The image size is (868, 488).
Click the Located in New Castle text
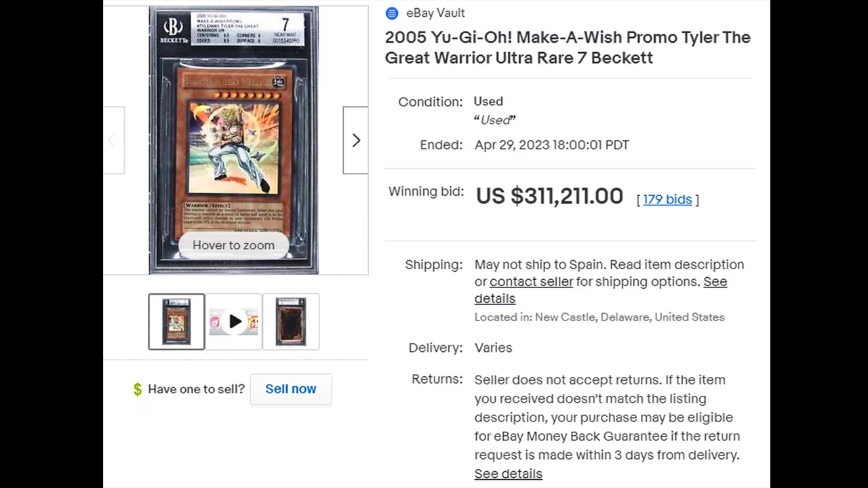click(x=599, y=317)
